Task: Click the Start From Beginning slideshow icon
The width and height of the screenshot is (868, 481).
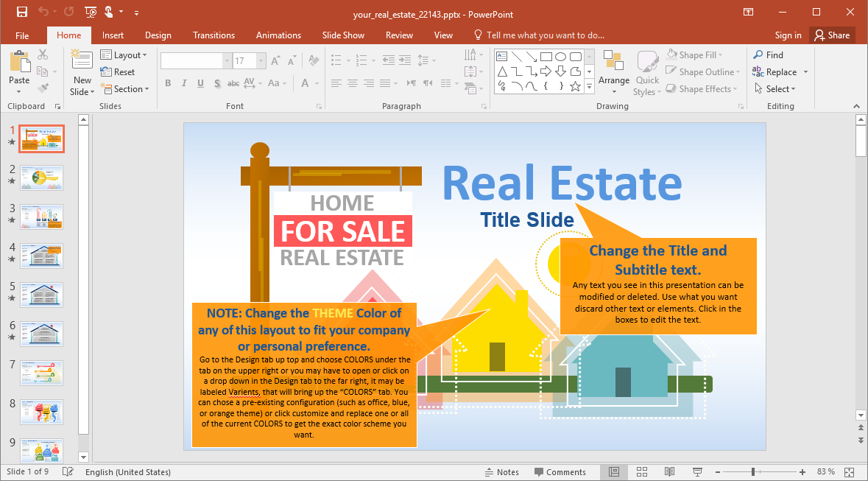Action: 91,12
